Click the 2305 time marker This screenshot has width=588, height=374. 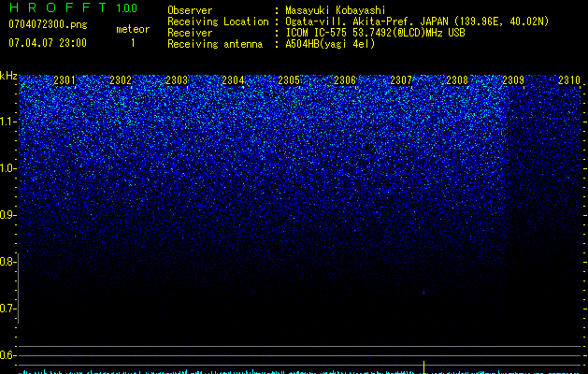[x=289, y=79]
